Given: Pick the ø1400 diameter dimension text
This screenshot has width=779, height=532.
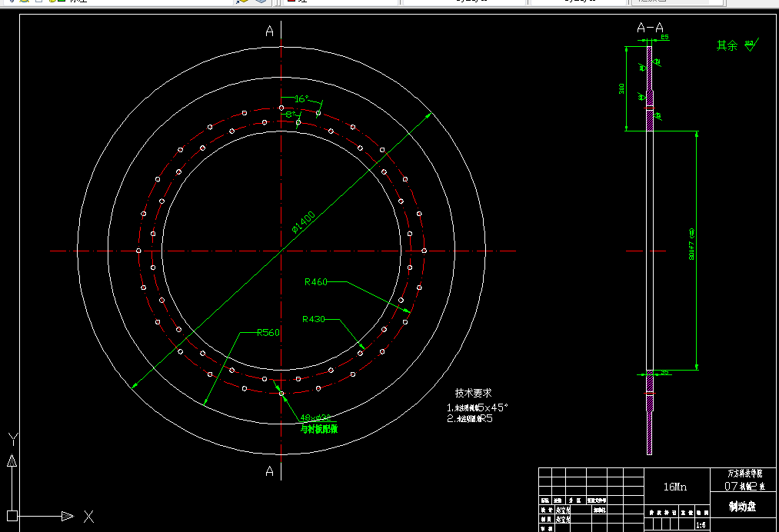Looking at the screenshot, I should click(x=304, y=222).
